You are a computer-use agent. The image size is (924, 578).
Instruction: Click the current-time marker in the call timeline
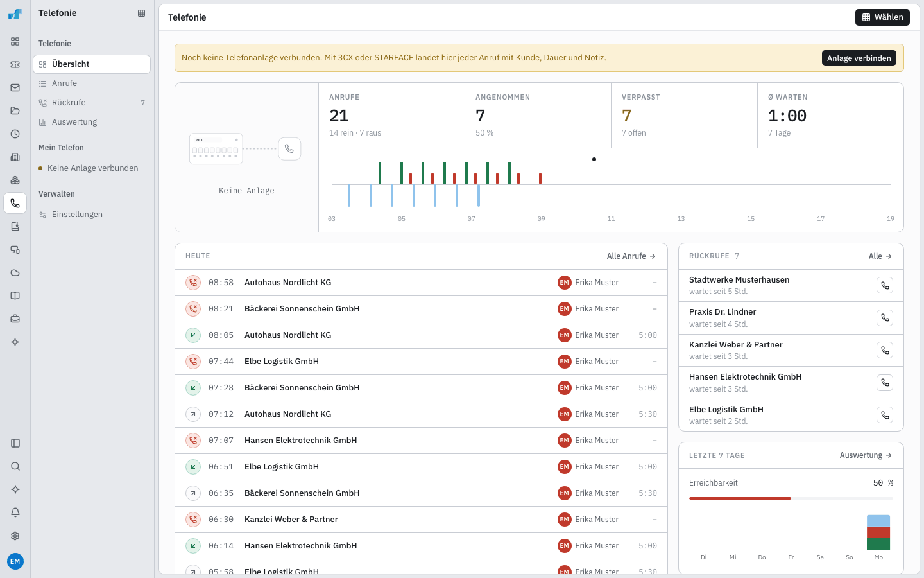[x=594, y=184]
